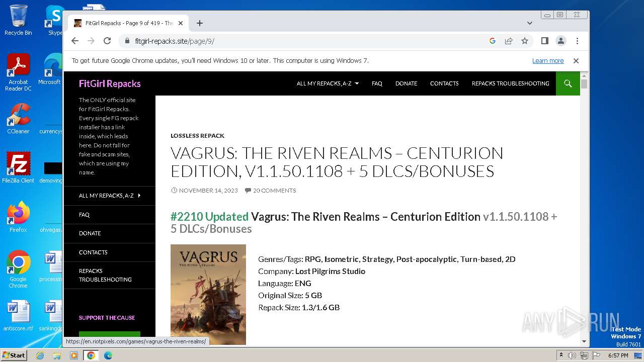The width and height of the screenshot is (644, 362).
Task: View site information lock icon
Action: tap(127, 41)
